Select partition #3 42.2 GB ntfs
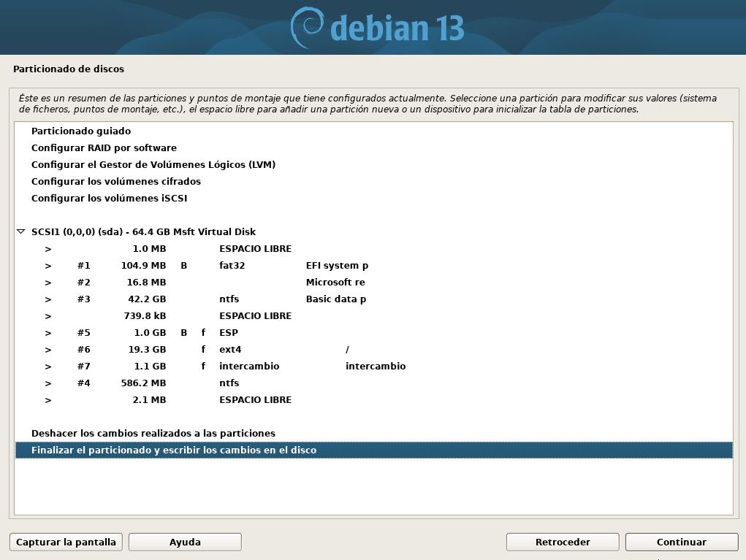The width and height of the screenshot is (746, 560). coord(373,299)
